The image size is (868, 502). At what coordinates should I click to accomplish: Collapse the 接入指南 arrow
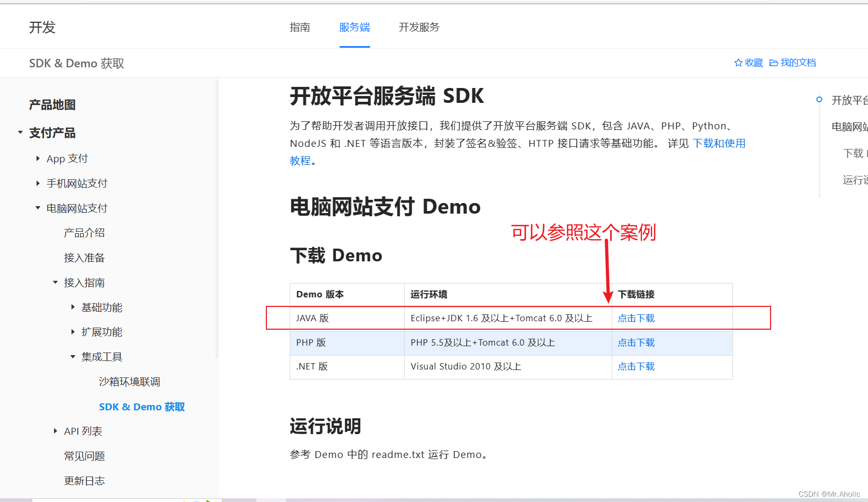(55, 283)
